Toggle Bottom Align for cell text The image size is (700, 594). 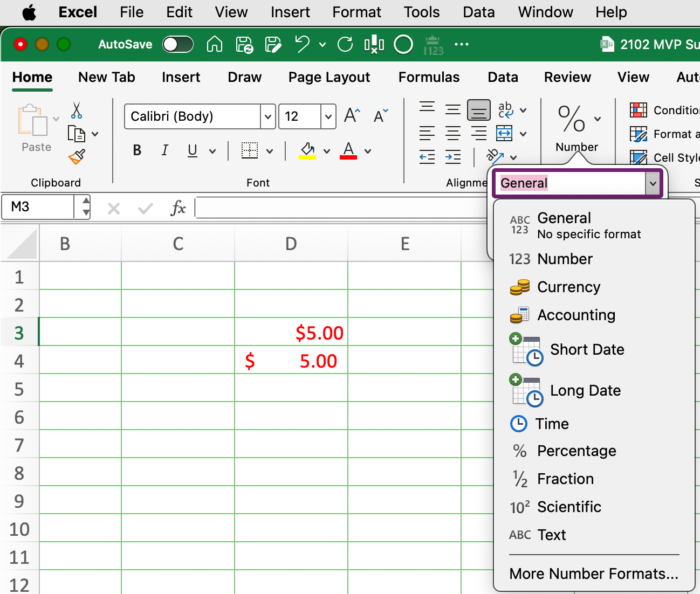(479, 110)
